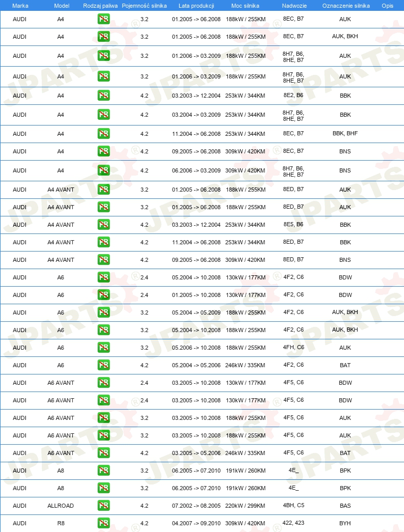Click fuel icon in A4 row dated 03.2004 -> 03.2009

tap(103, 114)
